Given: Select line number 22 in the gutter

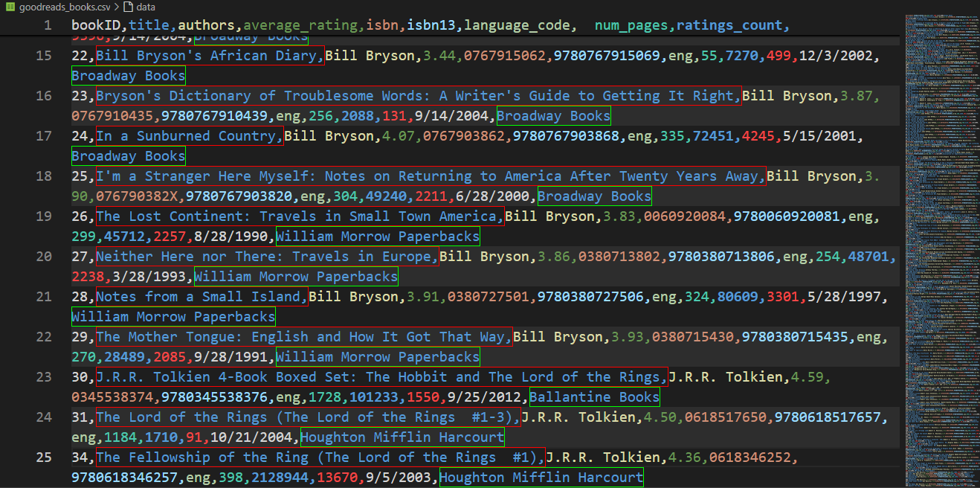Looking at the screenshot, I should (x=44, y=337).
